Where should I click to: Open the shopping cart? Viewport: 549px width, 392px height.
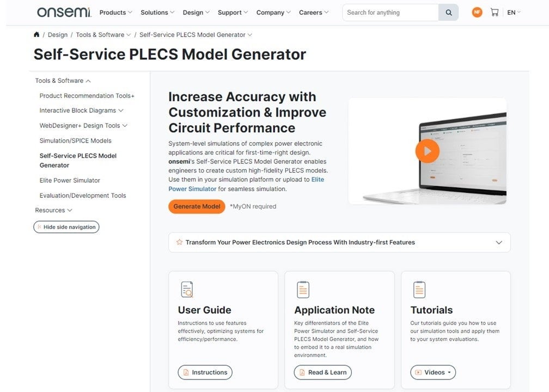tap(495, 12)
